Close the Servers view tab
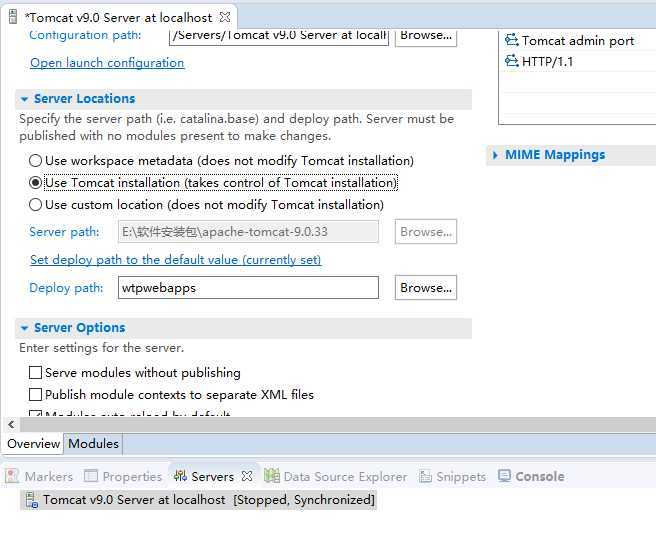 click(247, 476)
